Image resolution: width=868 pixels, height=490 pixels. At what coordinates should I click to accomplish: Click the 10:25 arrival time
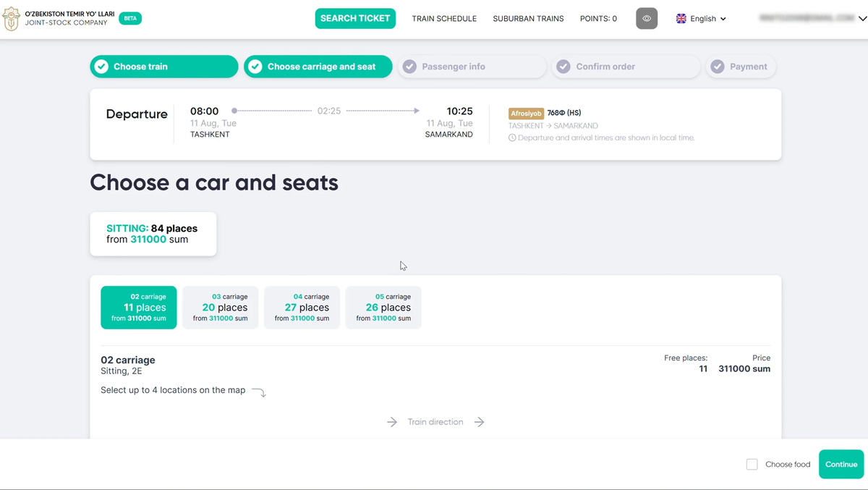pyautogui.click(x=459, y=111)
